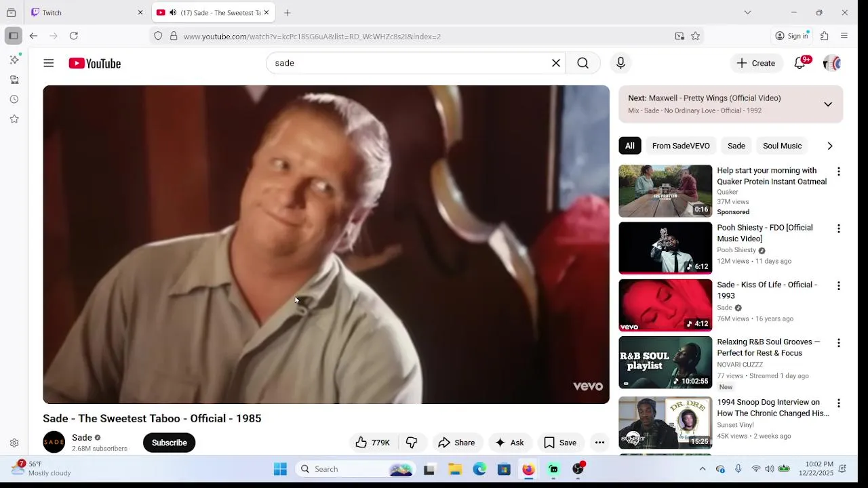List all tabs dropdown arrow
Viewport: 868px width, 488px height.
(747, 12)
